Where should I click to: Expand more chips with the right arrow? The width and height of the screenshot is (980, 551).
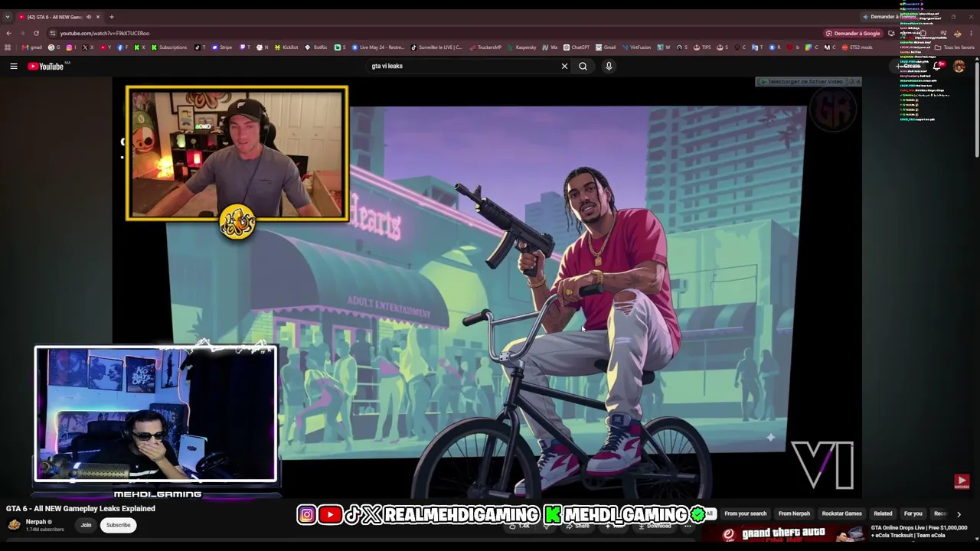point(959,514)
